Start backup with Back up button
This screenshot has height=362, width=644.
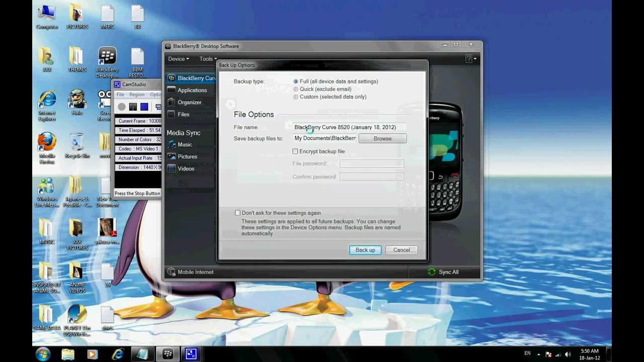click(365, 250)
